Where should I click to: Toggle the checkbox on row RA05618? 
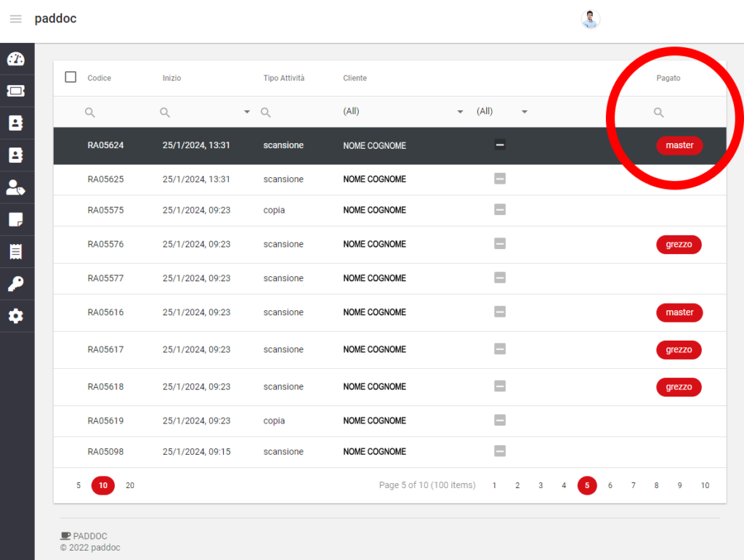500,386
